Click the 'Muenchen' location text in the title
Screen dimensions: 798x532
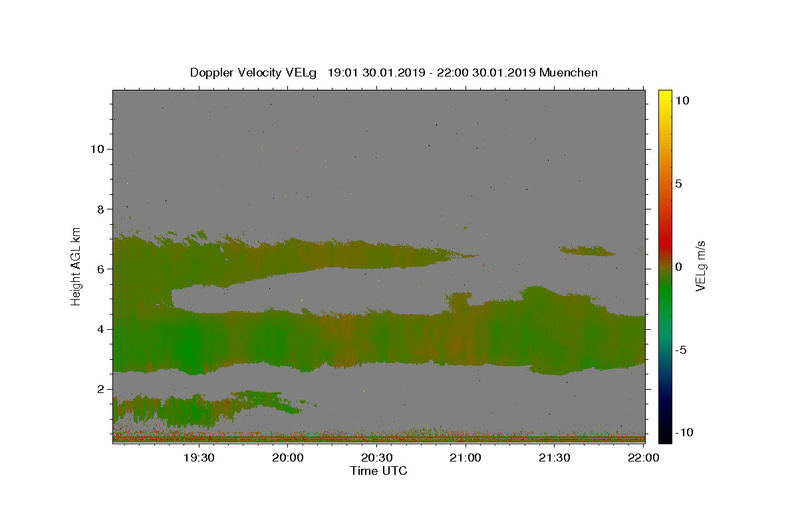click(x=569, y=72)
